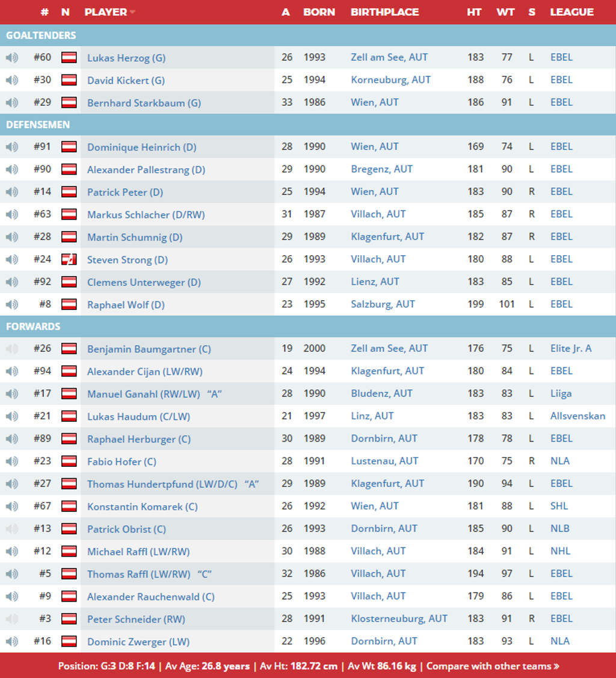Sort the table by BORN column
Viewport: 616px width, 678px height.
[x=319, y=12]
